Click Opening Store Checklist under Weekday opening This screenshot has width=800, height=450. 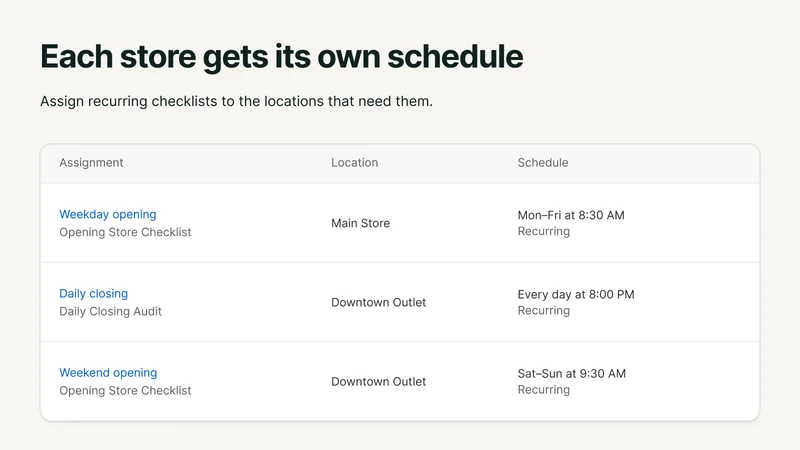click(125, 232)
